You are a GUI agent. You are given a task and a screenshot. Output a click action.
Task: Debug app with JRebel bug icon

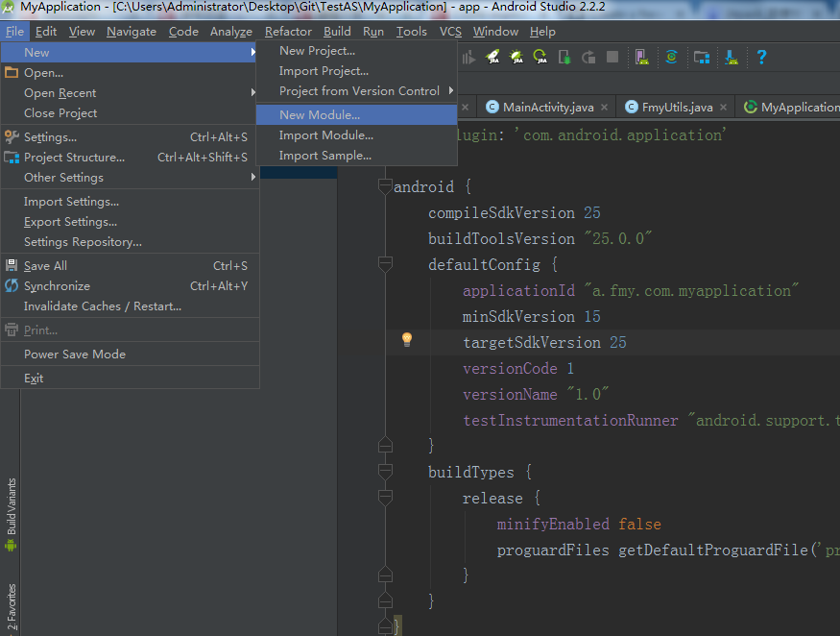(516, 57)
